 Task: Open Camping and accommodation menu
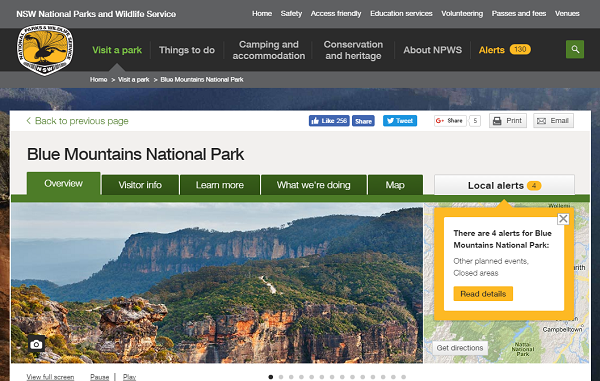[269, 50]
